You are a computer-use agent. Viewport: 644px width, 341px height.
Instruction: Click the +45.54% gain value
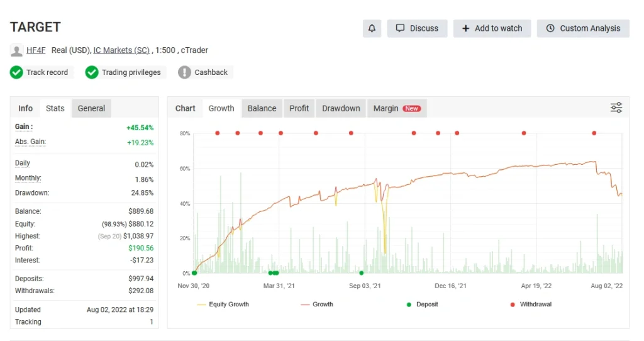pos(140,128)
